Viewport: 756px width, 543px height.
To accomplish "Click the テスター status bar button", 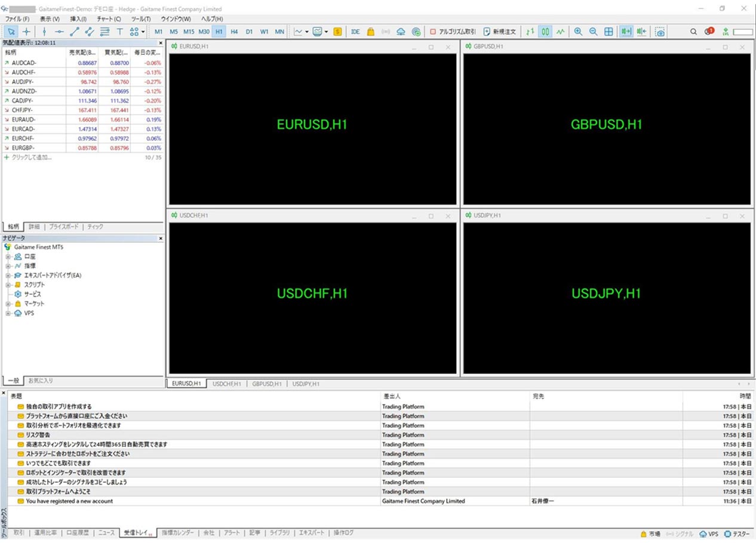I will [x=736, y=534].
